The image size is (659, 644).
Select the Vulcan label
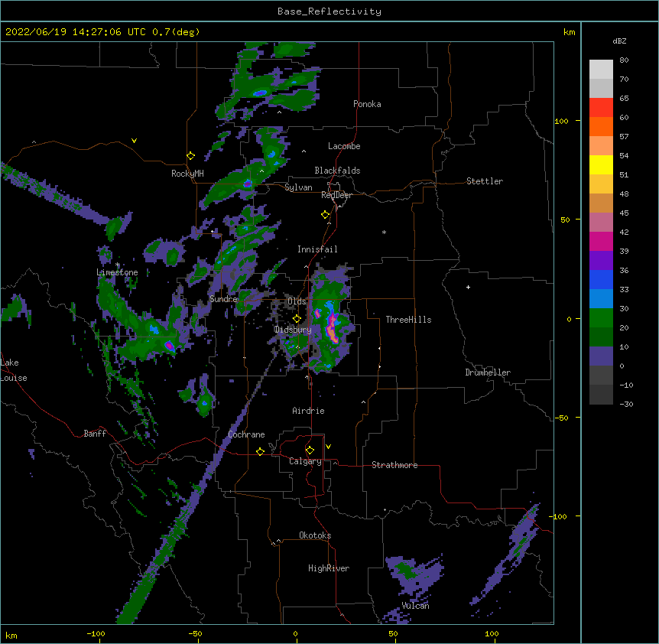pyautogui.click(x=415, y=606)
